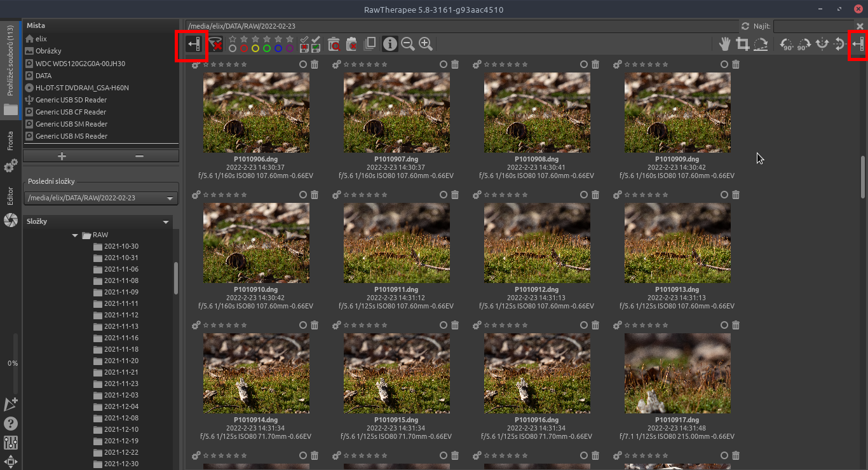Trash the image P1010912.dng
868x470 pixels.
tap(595, 195)
